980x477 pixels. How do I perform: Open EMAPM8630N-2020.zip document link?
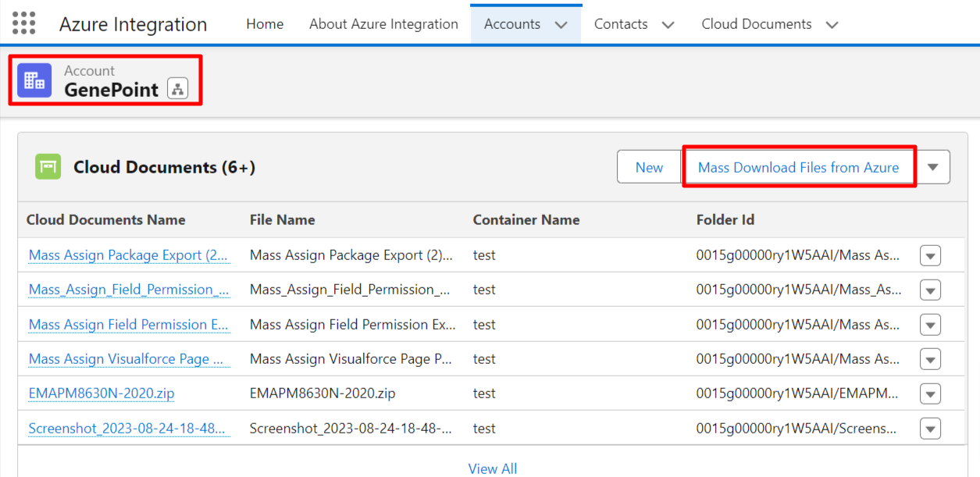(x=102, y=393)
